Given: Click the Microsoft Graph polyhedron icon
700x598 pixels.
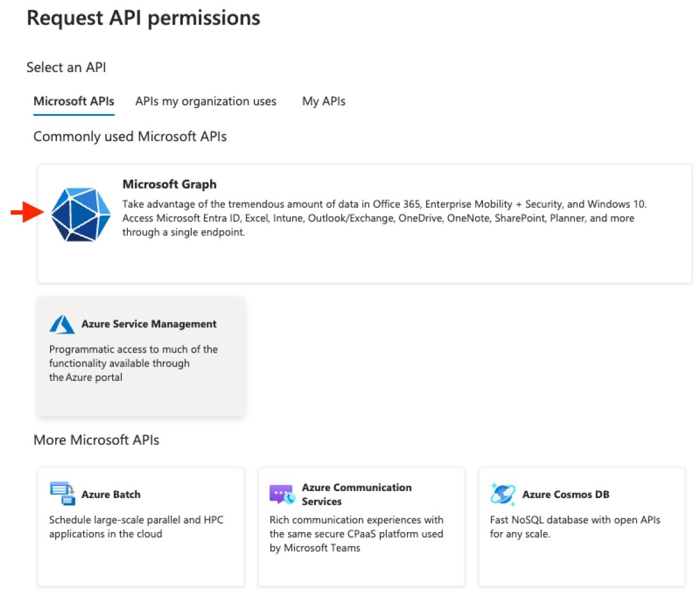Looking at the screenshot, I should [81, 215].
